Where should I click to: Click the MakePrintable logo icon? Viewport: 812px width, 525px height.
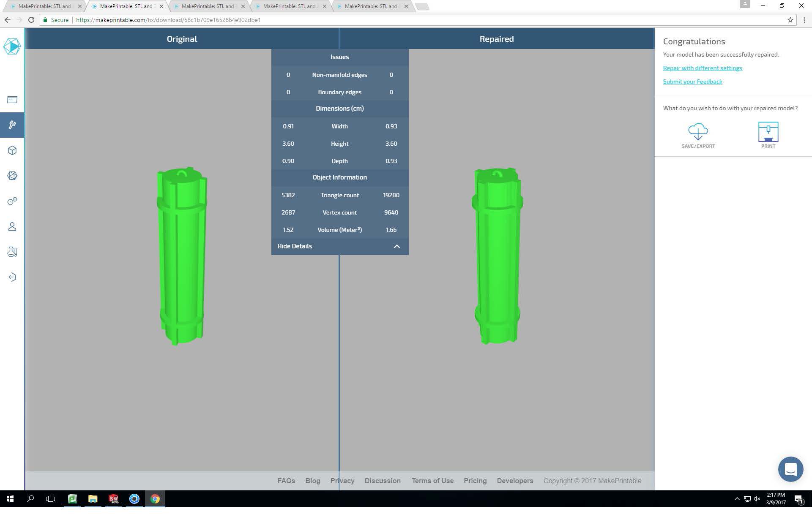click(12, 46)
